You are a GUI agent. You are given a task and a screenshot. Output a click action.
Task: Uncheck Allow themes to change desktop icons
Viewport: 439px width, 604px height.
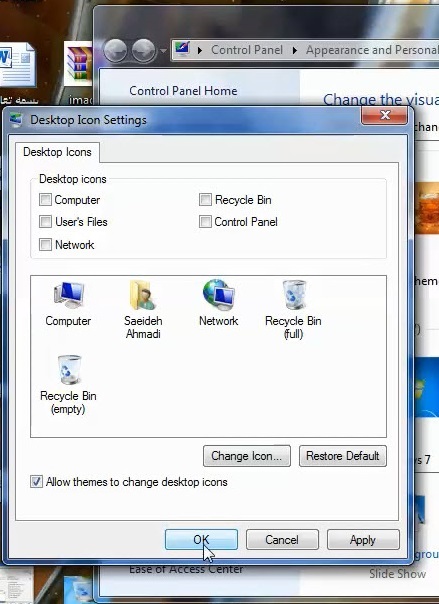tap(37, 482)
